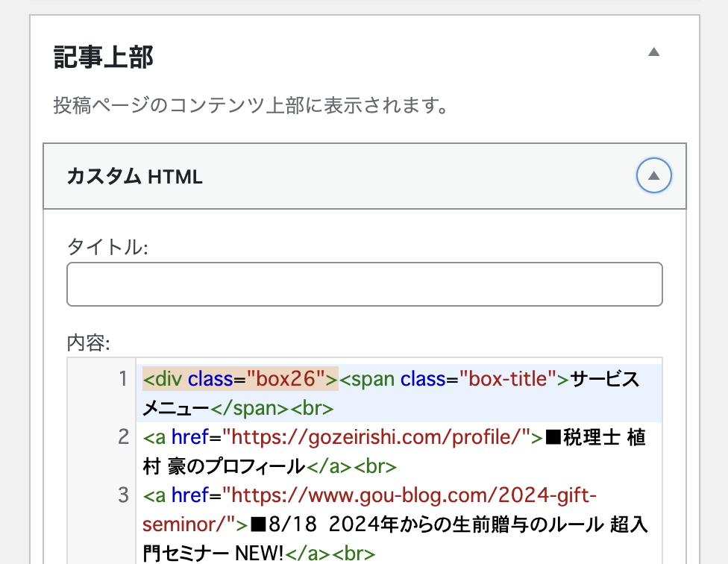Click the 内容: label above editor
Screen dimensions: 728x564
(89, 343)
